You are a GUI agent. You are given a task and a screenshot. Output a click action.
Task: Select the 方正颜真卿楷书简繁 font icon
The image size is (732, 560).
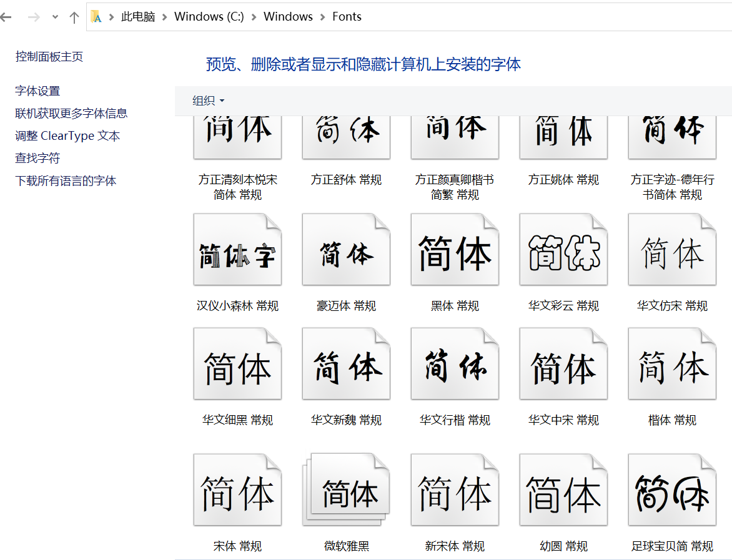[455, 137]
